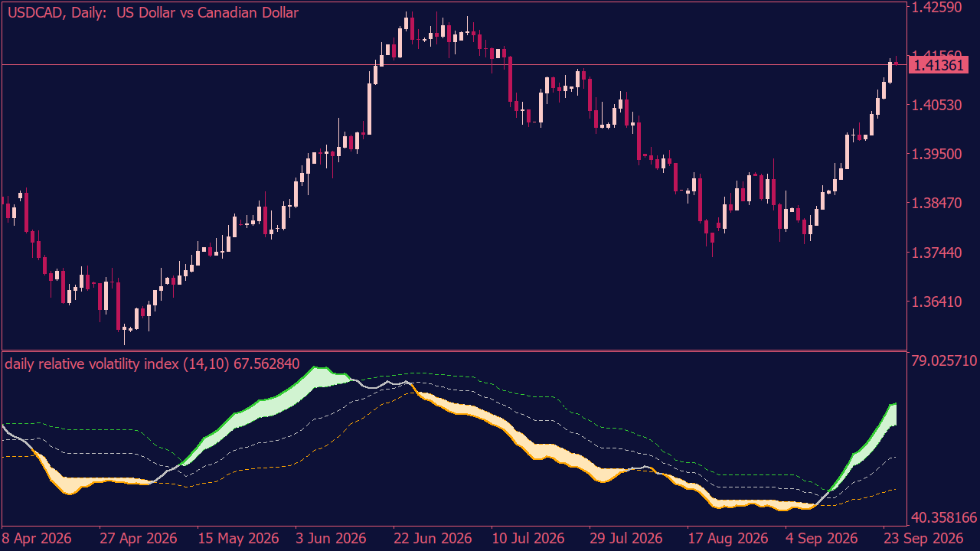Click the 17 Aug 2026 date label
980x551 pixels.
tap(727, 538)
